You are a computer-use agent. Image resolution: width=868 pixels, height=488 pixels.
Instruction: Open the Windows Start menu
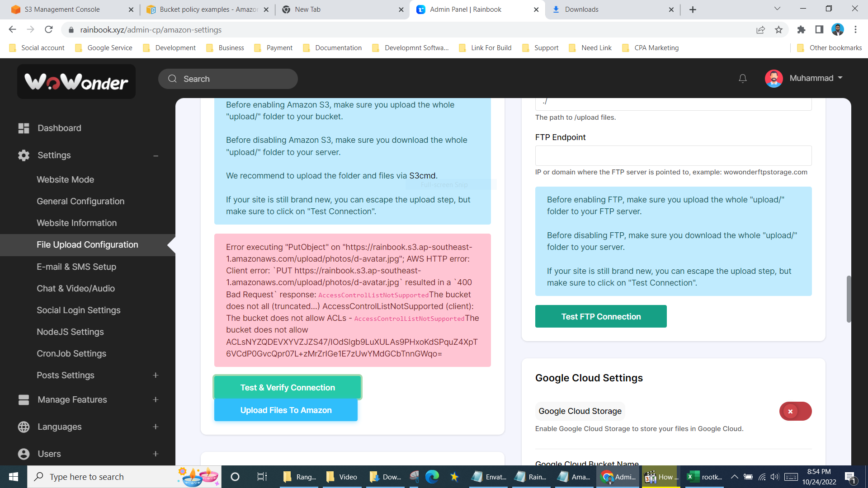[x=14, y=477]
